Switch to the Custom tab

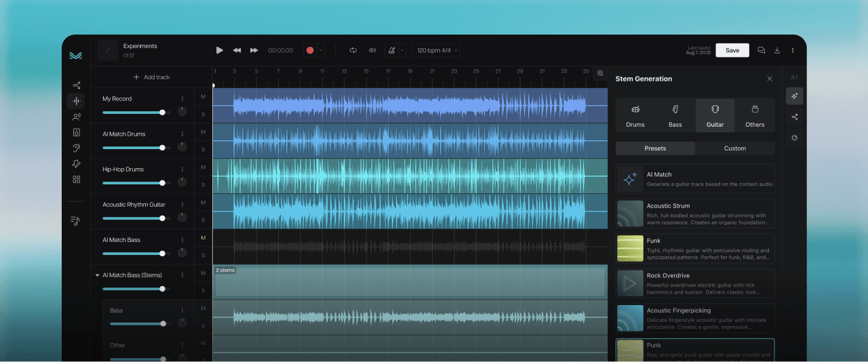click(734, 148)
